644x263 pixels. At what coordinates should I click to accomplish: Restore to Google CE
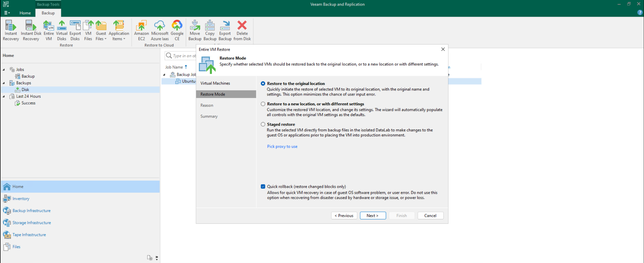coord(177,30)
